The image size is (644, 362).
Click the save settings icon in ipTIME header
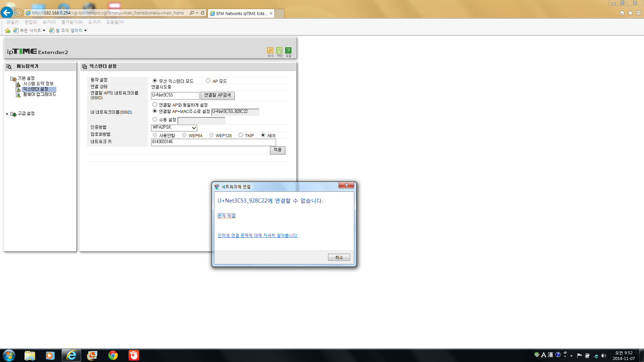pos(279,50)
